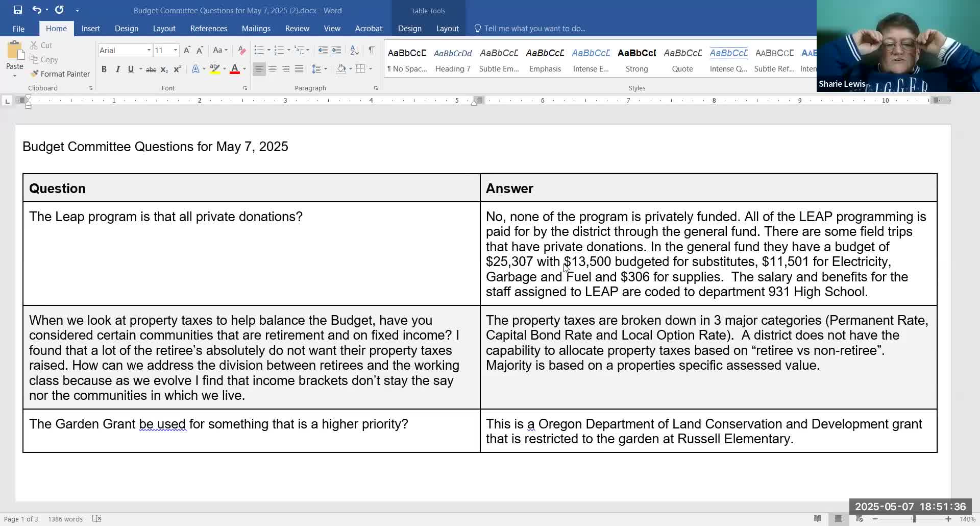The width and height of the screenshot is (980, 526).
Task: Click the Redo/Repeat button
Action: click(59, 10)
